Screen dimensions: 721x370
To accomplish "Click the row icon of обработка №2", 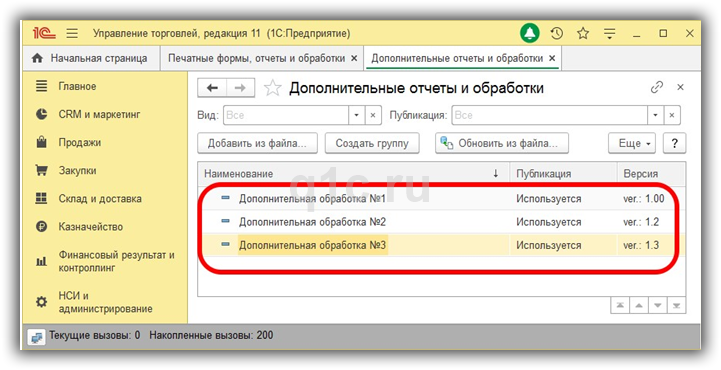I will [x=225, y=222].
